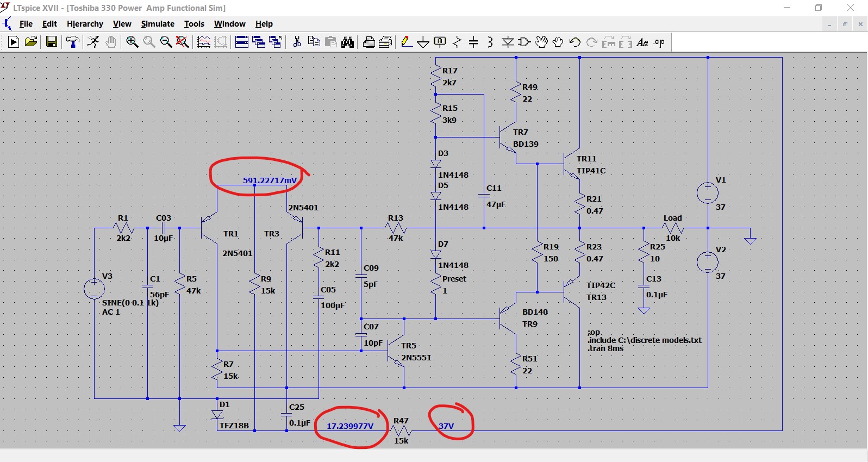Place an Inductor component tool
The width and height of the screenshot is (868, 462).
click(490, 42)
